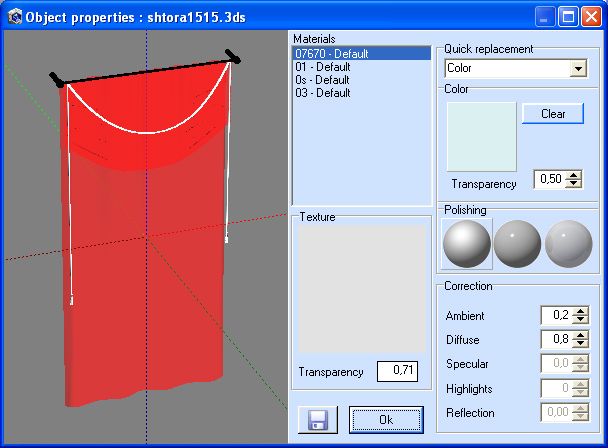This screenshot has width=608, height=448.
Task: Open the Quick replacement Color dropdown
Action: click(578, 69)
